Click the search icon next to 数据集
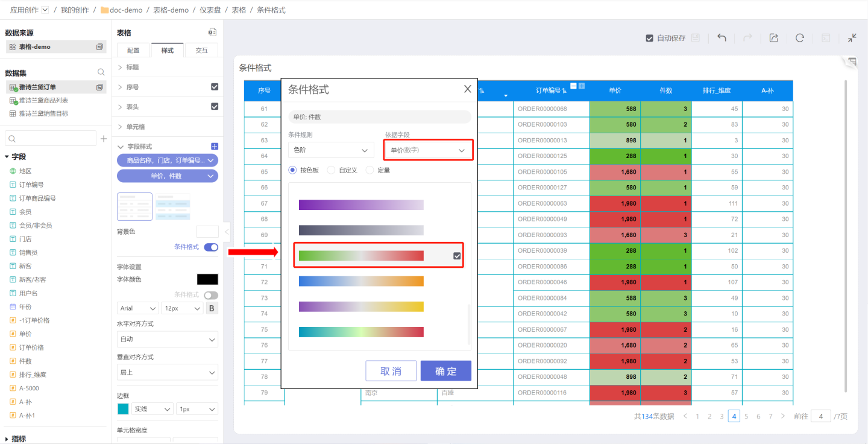Image resolution: width=868 pixels, height=444 pixels. pyautogui.click(x=101, y=72)
